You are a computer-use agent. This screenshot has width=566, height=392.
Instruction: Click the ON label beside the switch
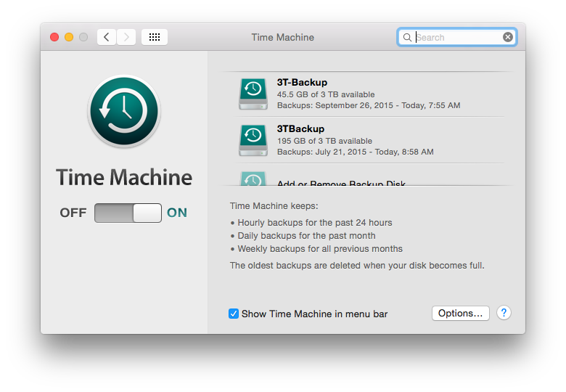177,213
